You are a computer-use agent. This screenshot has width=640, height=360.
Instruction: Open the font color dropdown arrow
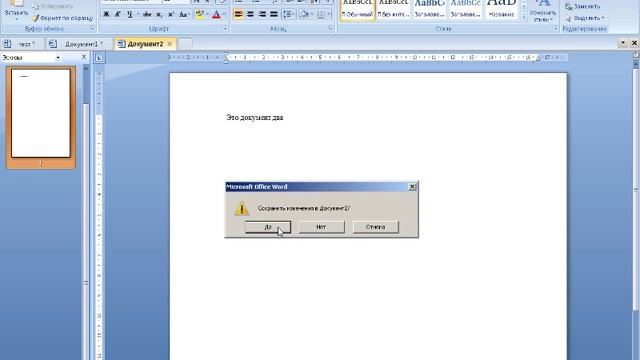click(224, 14)
